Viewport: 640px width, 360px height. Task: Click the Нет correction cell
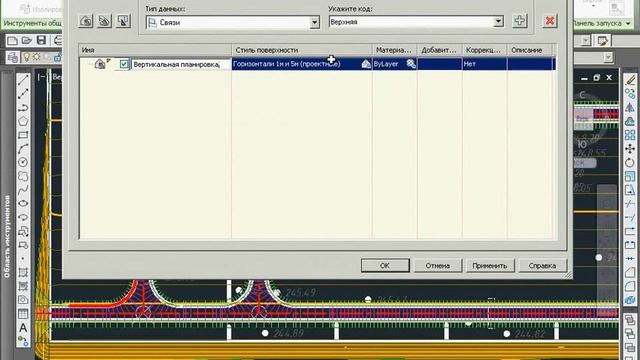point(484,64)
